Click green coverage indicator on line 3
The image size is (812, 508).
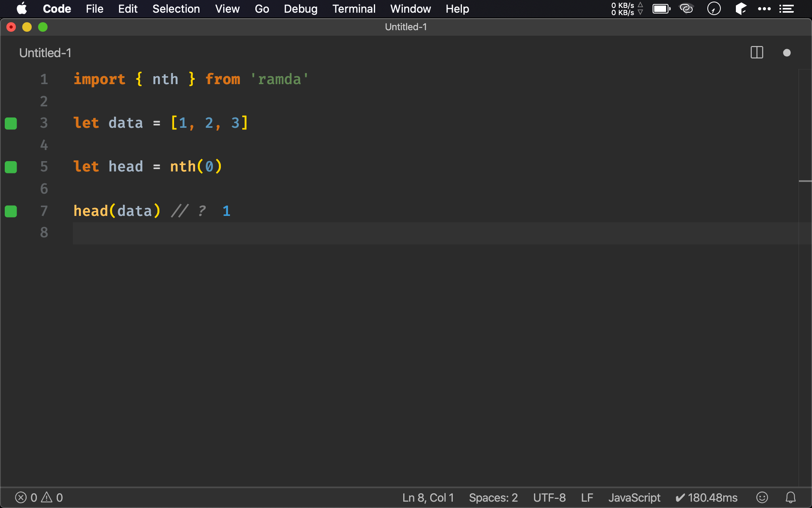point(11,123)
